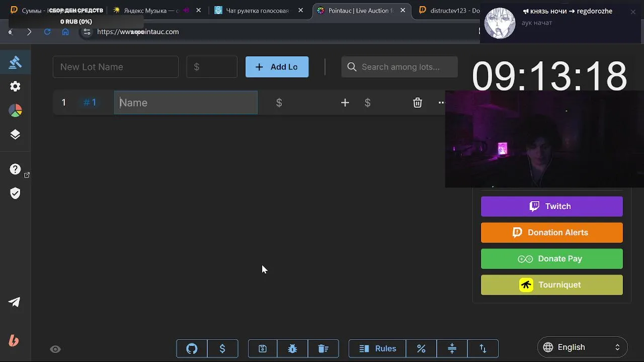The image size is (644, 362).
Task: Focus the Name field of lot 1
Action: click(186, 103)
